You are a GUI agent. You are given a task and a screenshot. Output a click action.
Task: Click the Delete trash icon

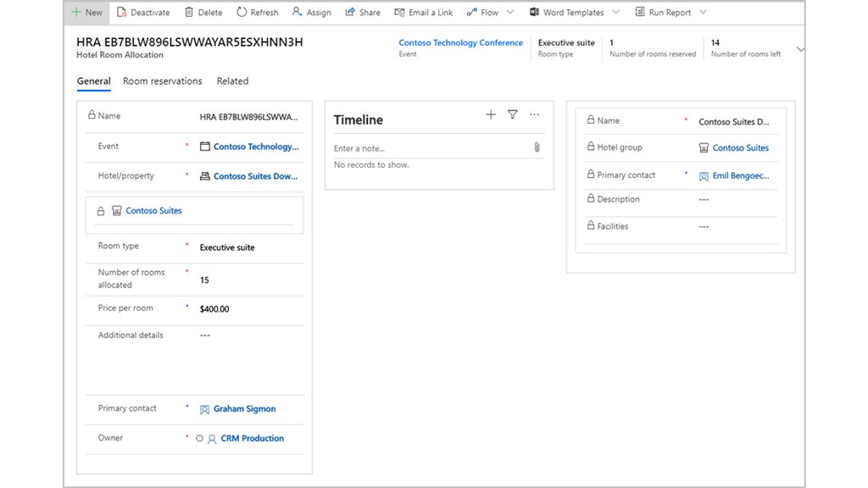[189, 12]
